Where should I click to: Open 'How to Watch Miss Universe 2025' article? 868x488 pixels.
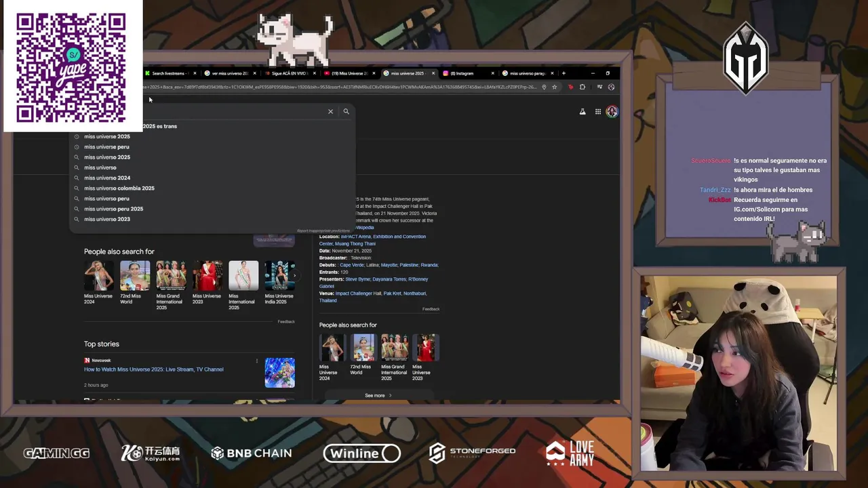pyautogui.click(x=154, y=369)
